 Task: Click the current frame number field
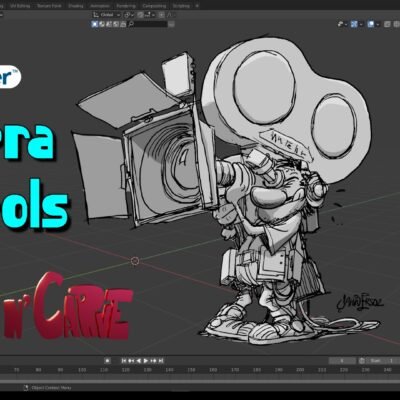(x=342, y=361)
